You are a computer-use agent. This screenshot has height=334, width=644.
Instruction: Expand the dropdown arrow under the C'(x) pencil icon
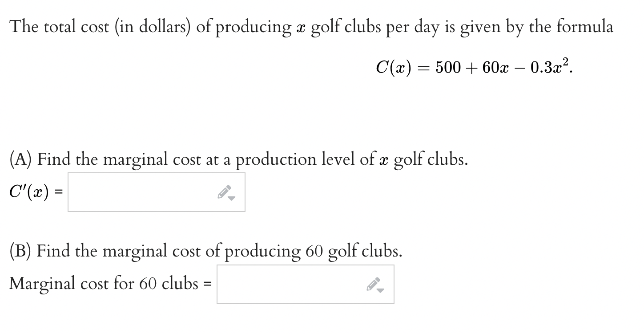pyautogui.click(x=232, y=197)
